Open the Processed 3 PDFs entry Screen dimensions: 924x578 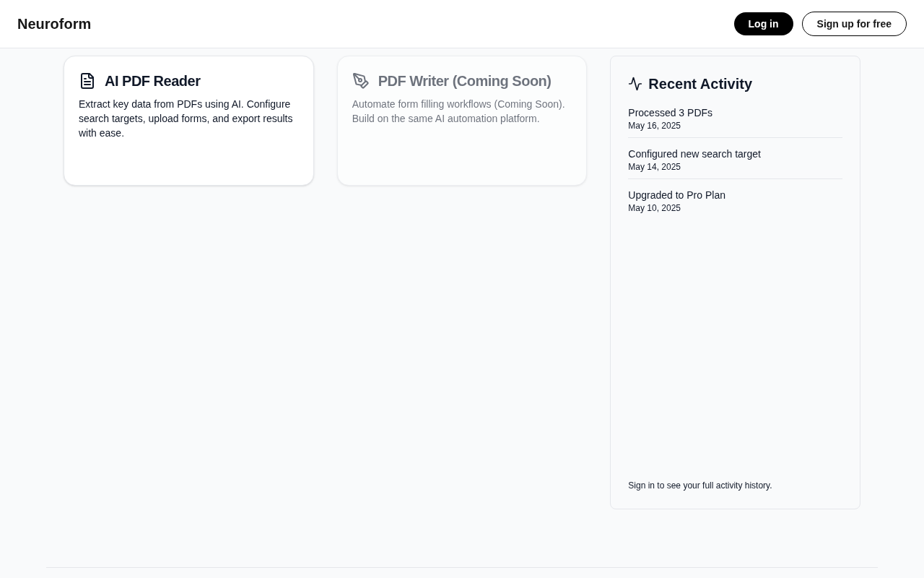point(670,113)
